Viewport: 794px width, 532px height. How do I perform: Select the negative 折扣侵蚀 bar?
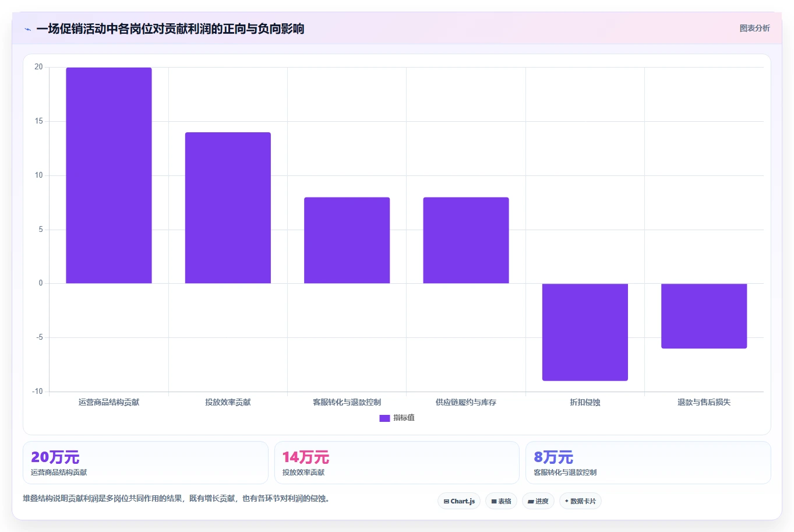(585, 332)
